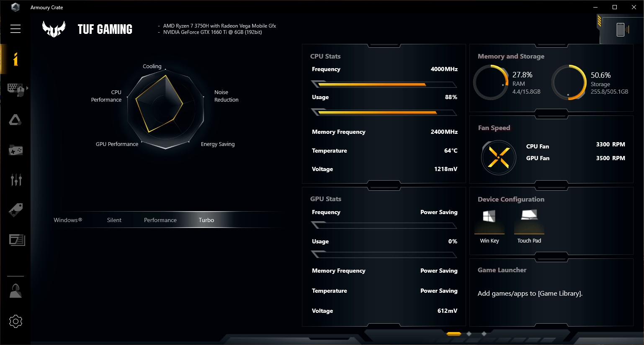
Task: Click the 88% CPU usage value
Action: point(451,97)
